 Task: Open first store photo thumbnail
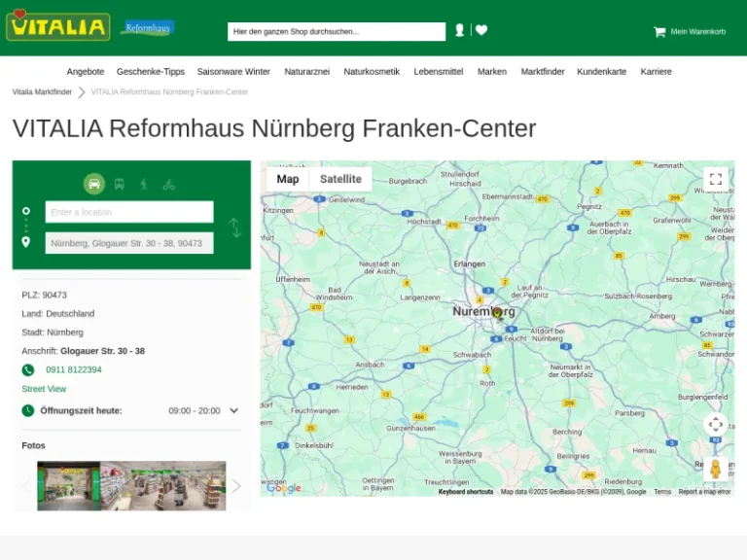(68, 485)
